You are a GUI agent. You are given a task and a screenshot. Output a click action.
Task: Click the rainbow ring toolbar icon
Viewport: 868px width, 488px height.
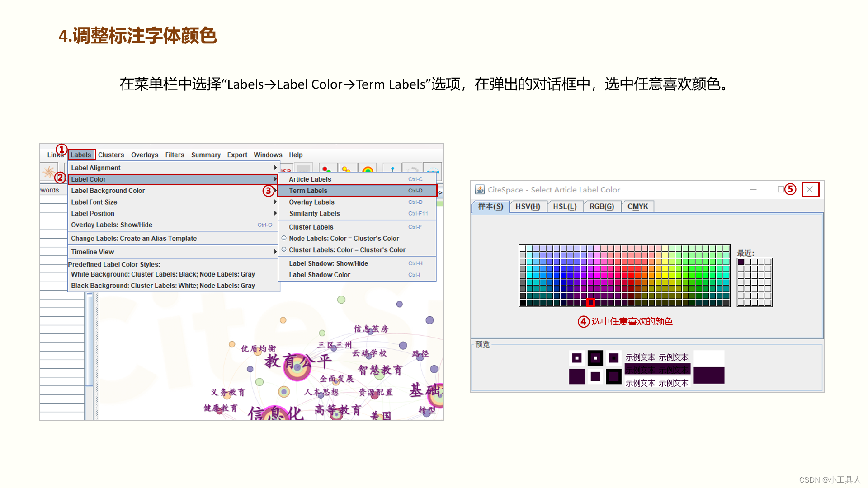click(x=368, y=170)
